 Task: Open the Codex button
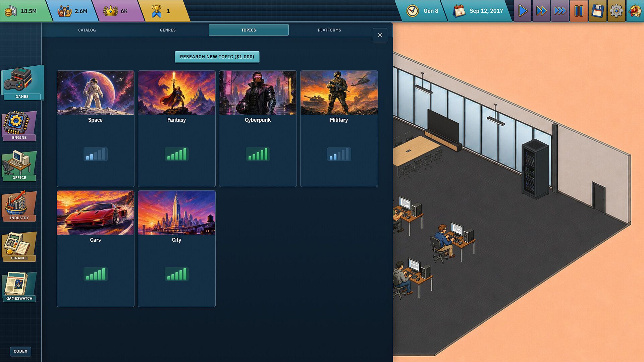point(20,351)
